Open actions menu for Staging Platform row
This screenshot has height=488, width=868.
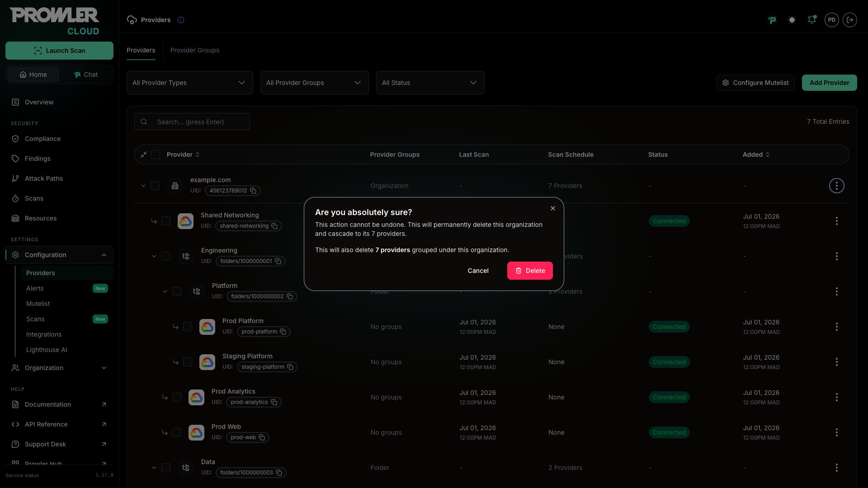click(x=837, y=362)
